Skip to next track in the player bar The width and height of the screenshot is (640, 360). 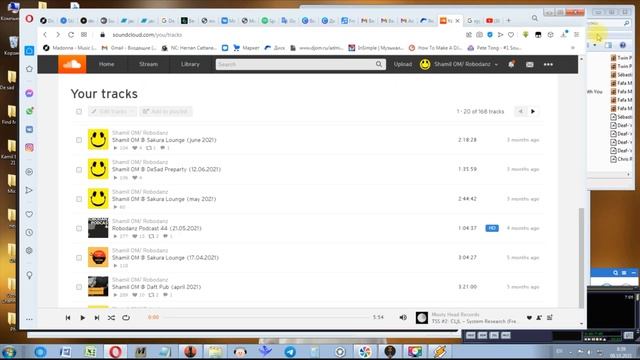coord(97,318)
